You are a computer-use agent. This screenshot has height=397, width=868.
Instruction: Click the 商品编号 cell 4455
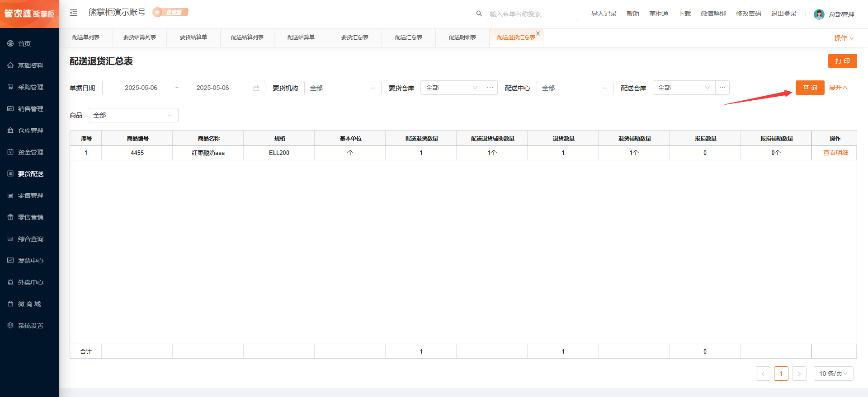pyautogui.click(x=137, y=153)
